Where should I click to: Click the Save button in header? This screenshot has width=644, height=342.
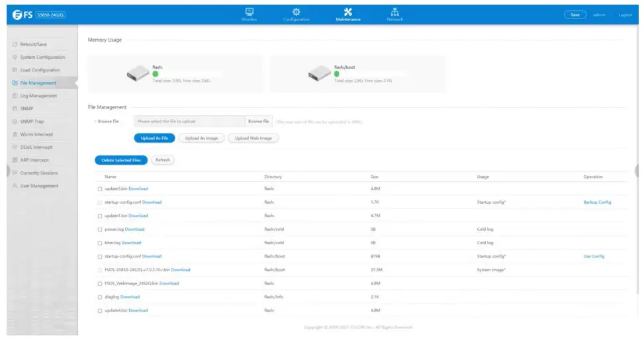(575, 15)
